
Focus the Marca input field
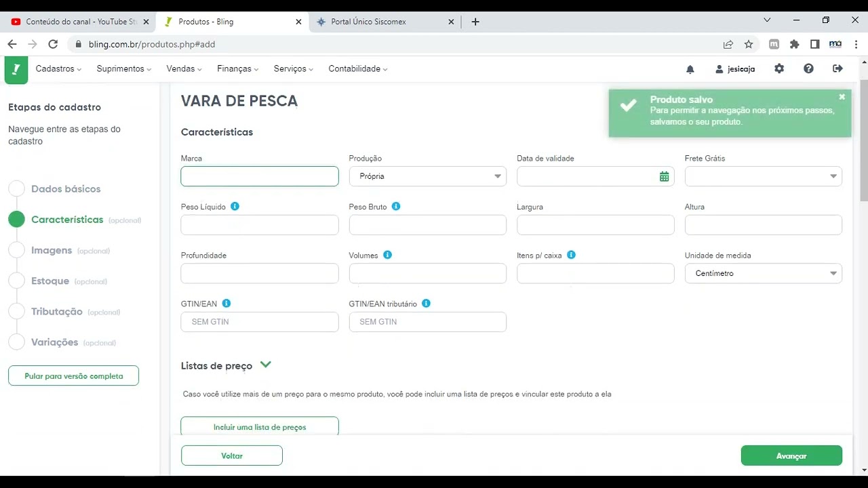point(260,176)
